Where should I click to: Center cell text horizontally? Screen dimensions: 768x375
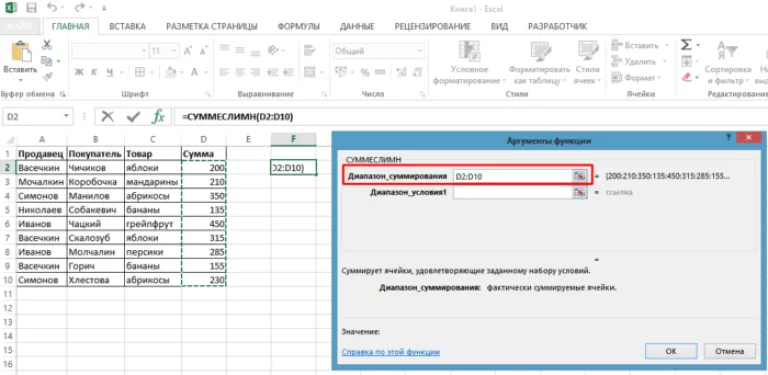click(x=240, y=72)
